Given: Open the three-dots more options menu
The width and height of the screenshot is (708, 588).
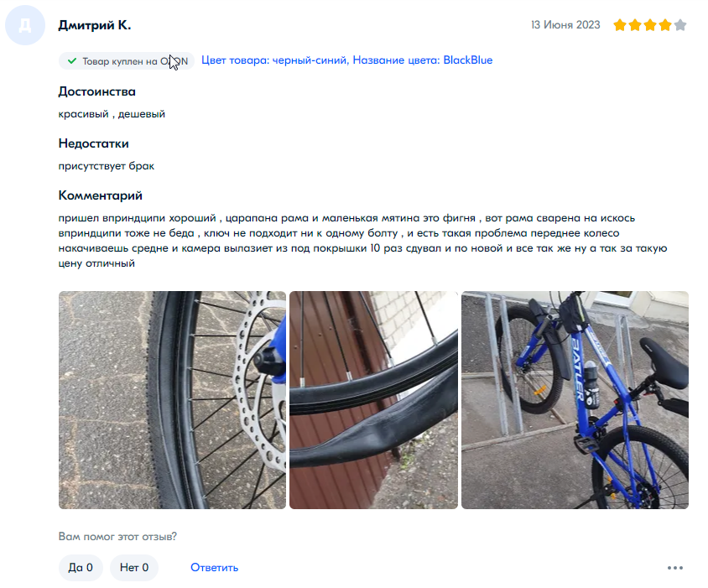Looking at the screenshot, I should coord(675,568).
